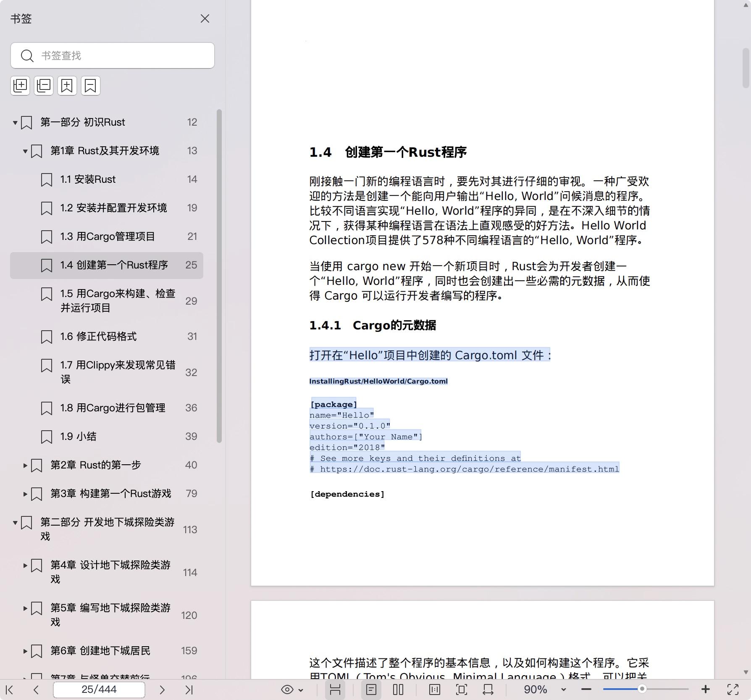
Task: Click the 1.4.1 Cargo的元数据 heading
Action: click(x=373, y=325)
